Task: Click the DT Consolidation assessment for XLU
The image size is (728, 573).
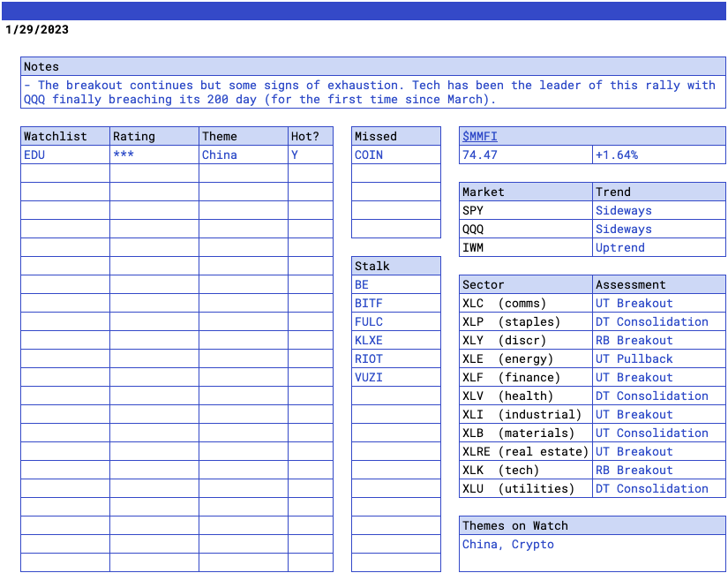Action: [659, 488]
